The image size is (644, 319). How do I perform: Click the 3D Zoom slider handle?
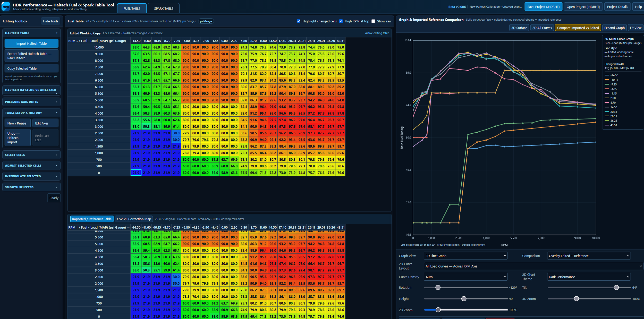tap(577, 299)
